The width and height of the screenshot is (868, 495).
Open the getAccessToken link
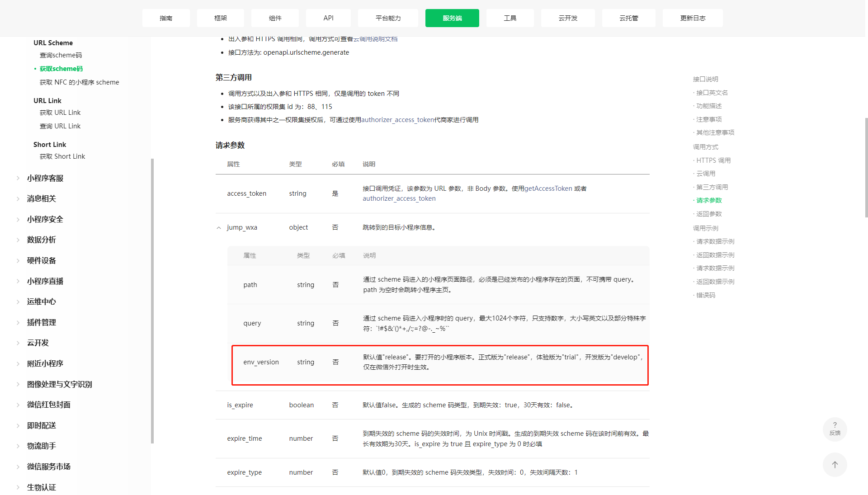pyautogui.click(x=548, y=189)
